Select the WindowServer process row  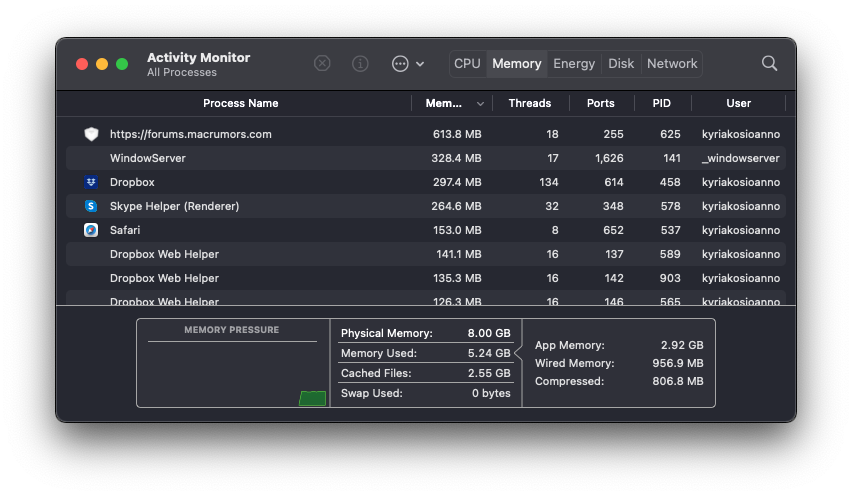[x=426, y=158]
